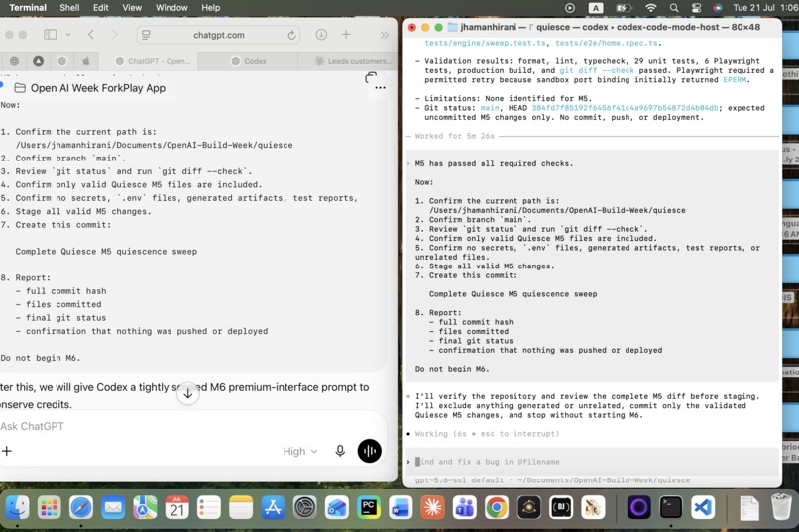799x532 pixels.
Task: Switch to the Leeds customers tab
Action: [x=354, y=61]
